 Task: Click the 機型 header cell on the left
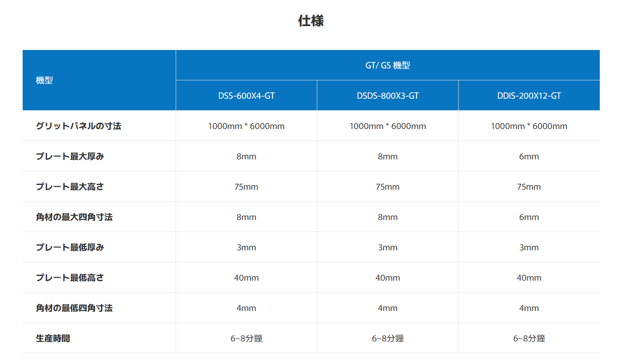[x=44, y=80]
